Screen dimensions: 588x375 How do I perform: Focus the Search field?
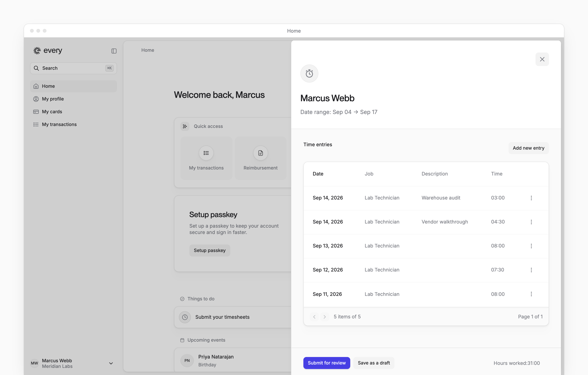tap(73, 68)
